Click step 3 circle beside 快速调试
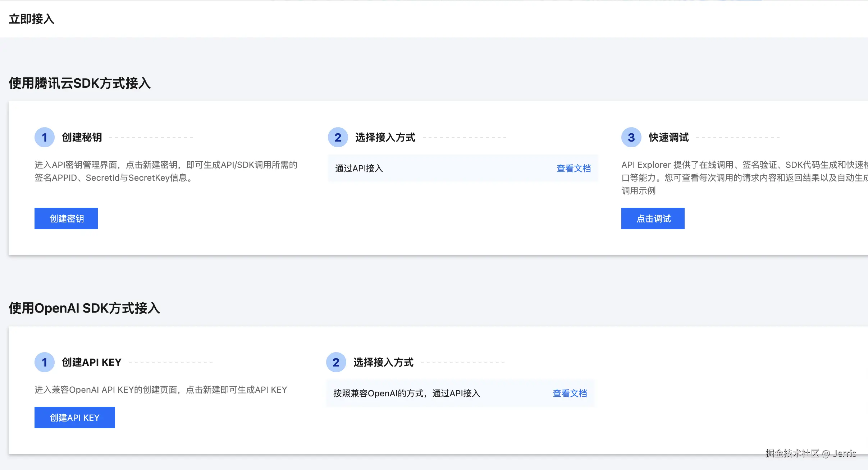The image size is (868, 470). [631, 137]
